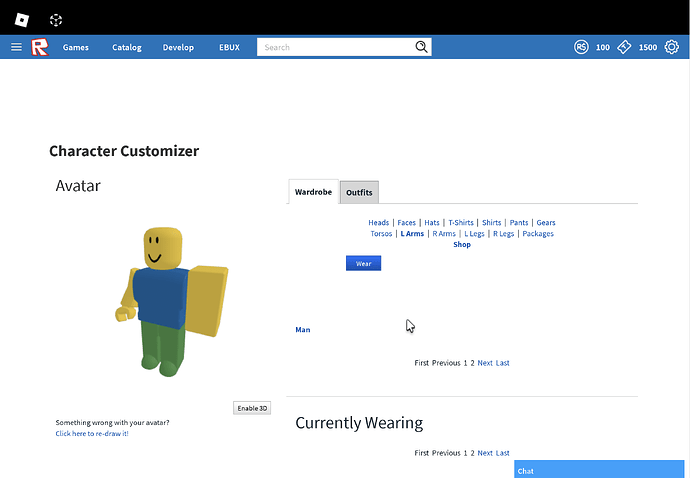Click the avatar character preview image

[172, 302]
